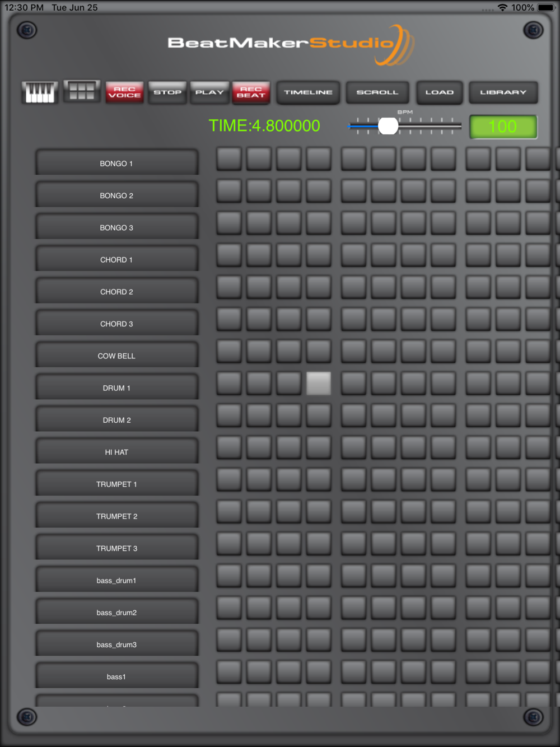Select the TRUMPET 1 track
Viewport: 560px width, 747px height.
click(x=116, y=483)
